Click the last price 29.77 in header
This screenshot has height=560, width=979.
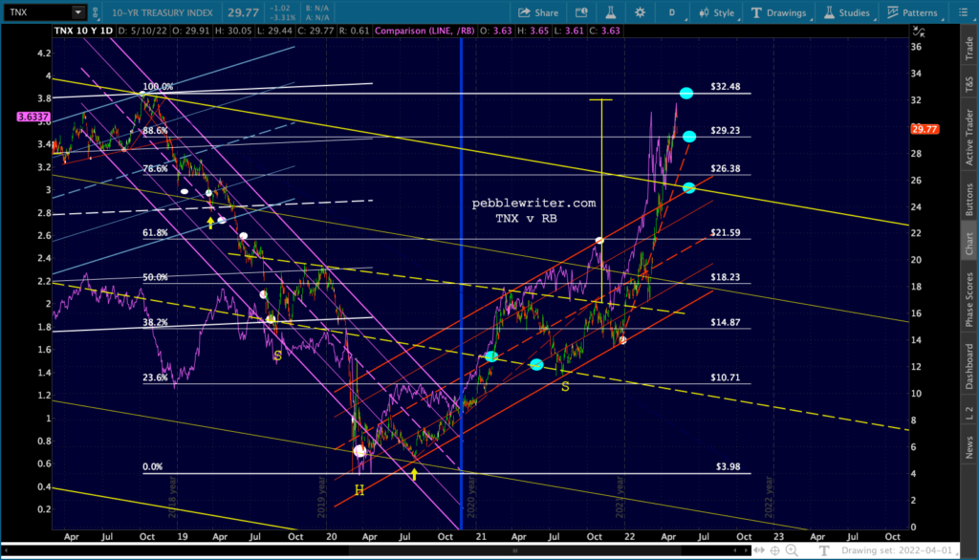point(243,12)
